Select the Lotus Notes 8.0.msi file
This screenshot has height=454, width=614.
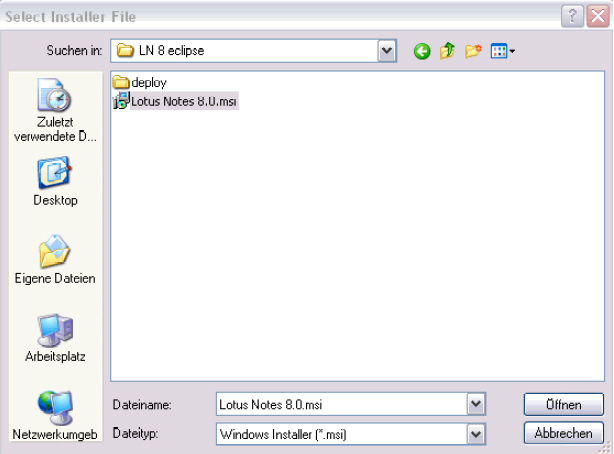pos(183,101)
